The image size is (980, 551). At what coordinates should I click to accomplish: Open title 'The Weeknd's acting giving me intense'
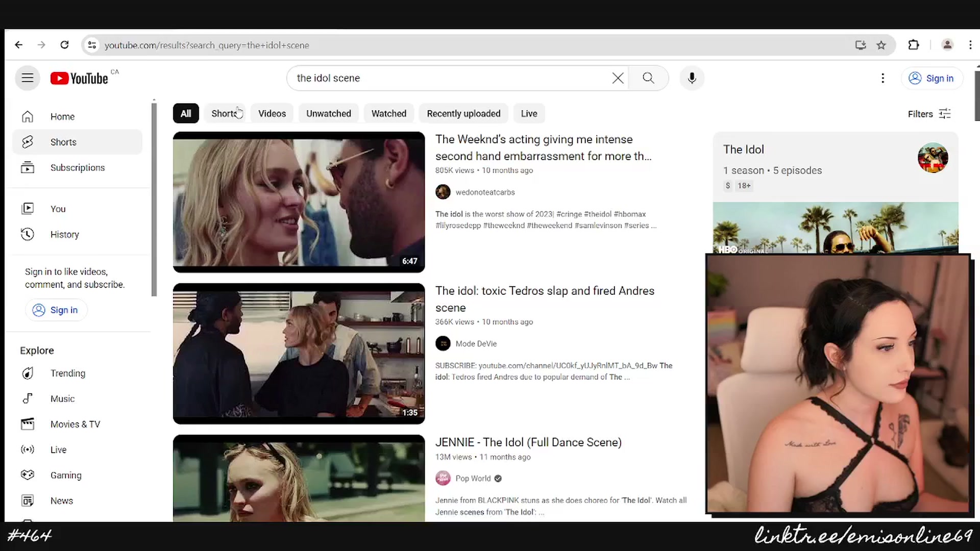coord(543,147)
